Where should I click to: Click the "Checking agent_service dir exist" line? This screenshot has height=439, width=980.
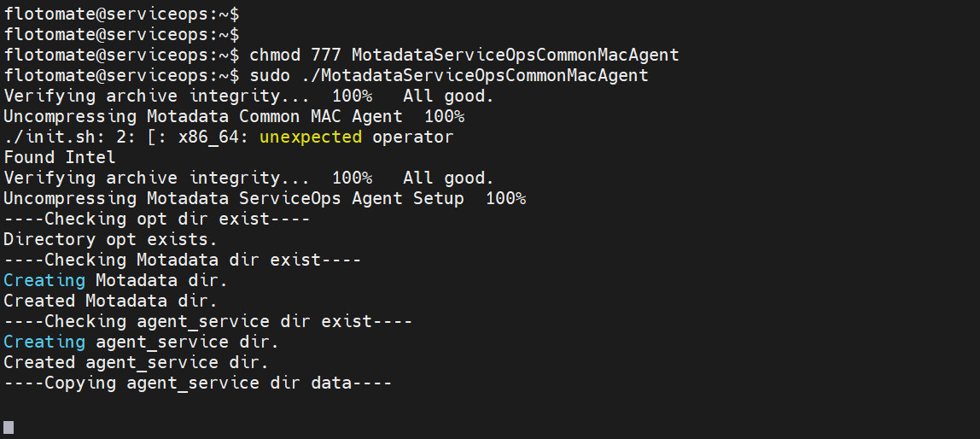(207, 321)
